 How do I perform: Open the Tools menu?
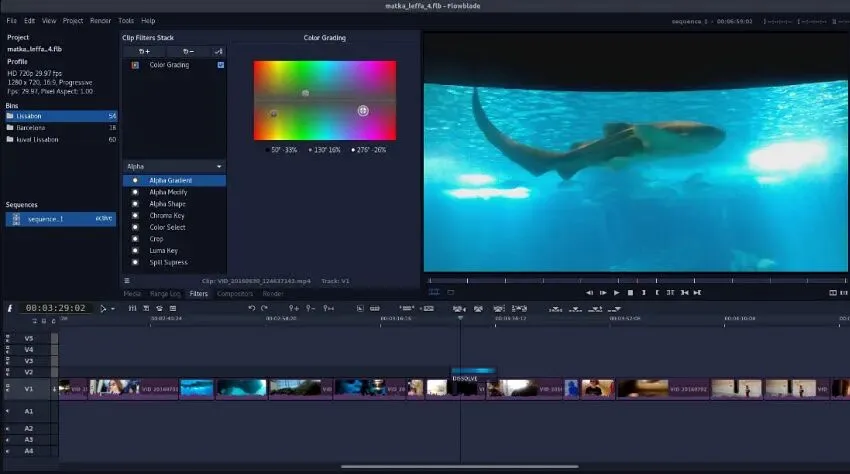(126, 21)
